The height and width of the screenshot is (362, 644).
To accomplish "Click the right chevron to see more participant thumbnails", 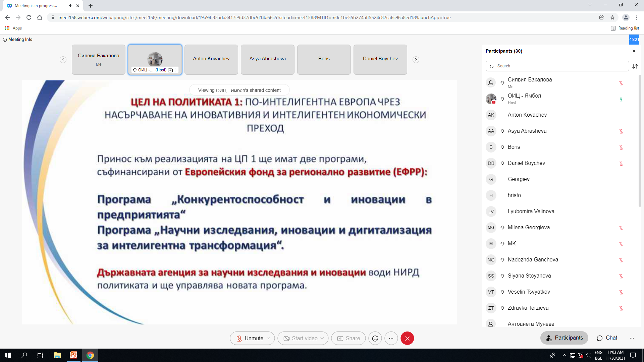I will coord(416,59).
